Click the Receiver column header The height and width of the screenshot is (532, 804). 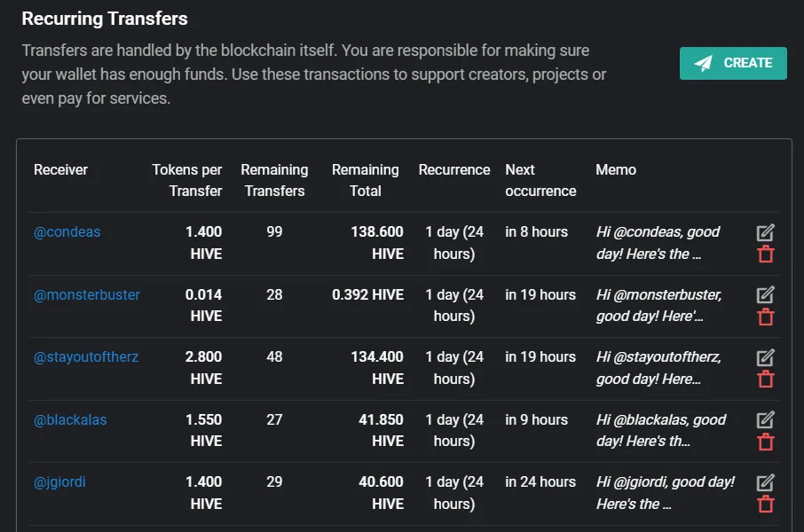[x=60, y=169]
